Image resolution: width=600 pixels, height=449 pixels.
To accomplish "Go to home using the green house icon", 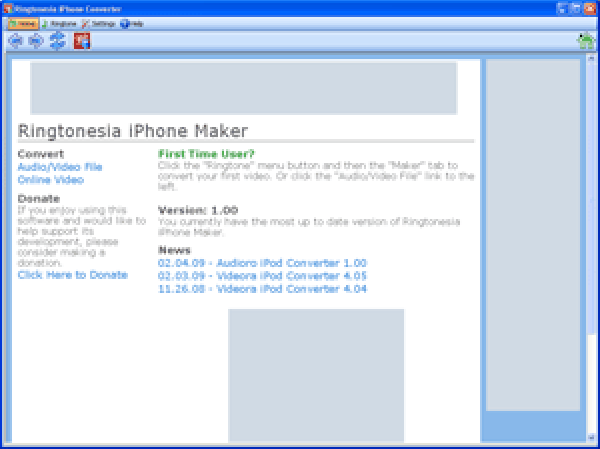I will (x=585, y=41).
